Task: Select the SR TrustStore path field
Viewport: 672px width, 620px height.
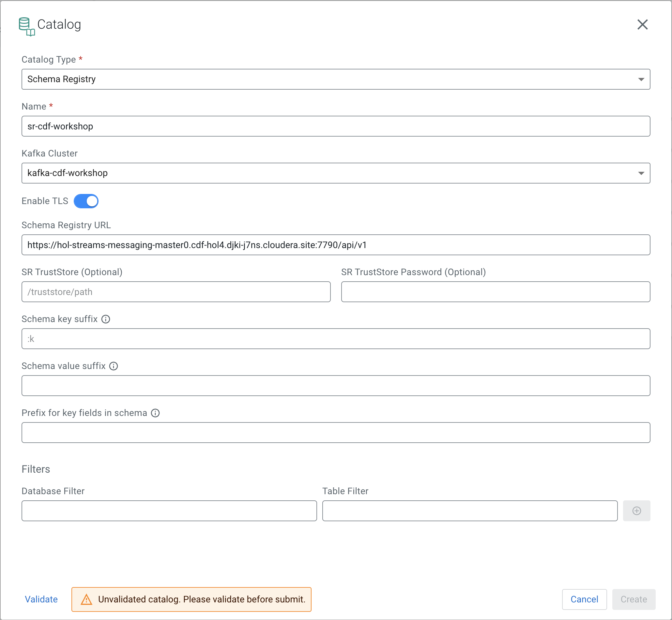Action: coord(176,292)
